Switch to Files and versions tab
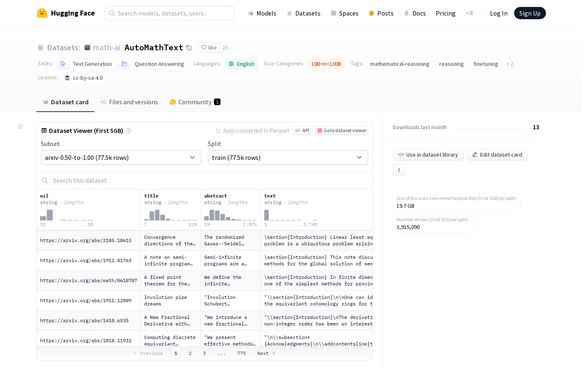Viewport: 588px width, 368px height. 129,102
